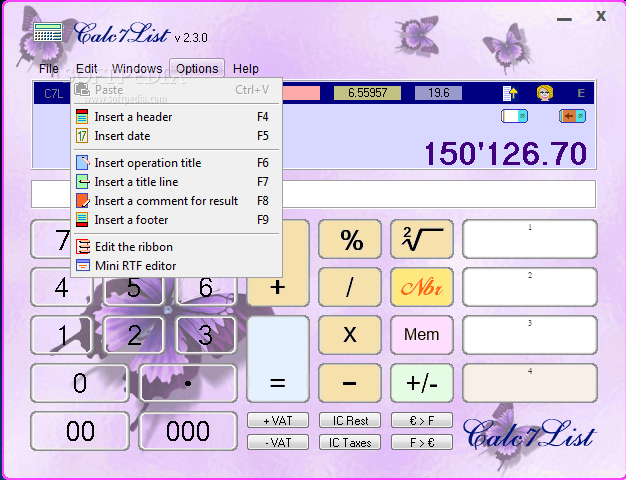Image resolution: width=626 pixels, height=480 pixels.
Task: Click digit 3 key
Action: pyautogui.click(x=206, y=335)
